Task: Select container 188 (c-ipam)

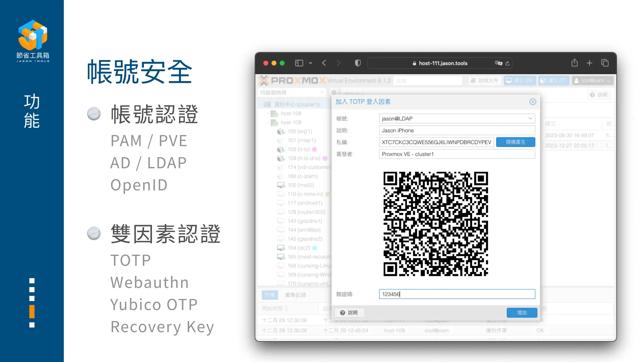Action: [303, 176]
